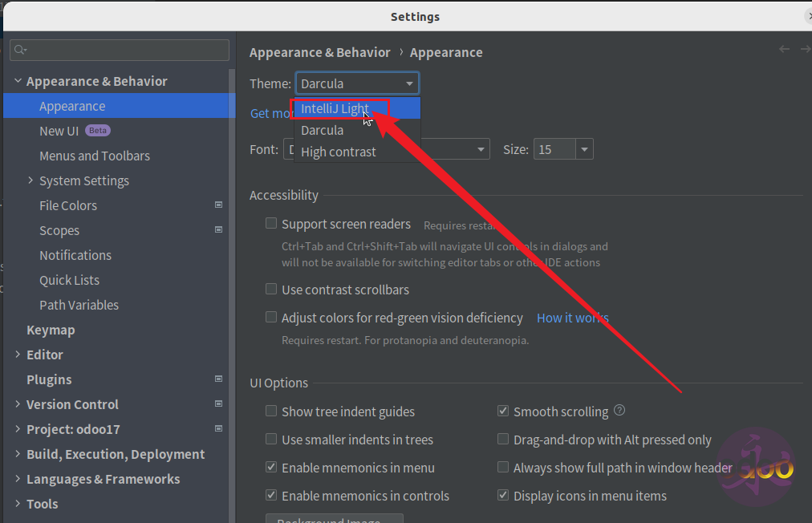Go back using the left arrow icon
Image resolution: width=812 pixels, height=523 pixels.
coord(784,49)
